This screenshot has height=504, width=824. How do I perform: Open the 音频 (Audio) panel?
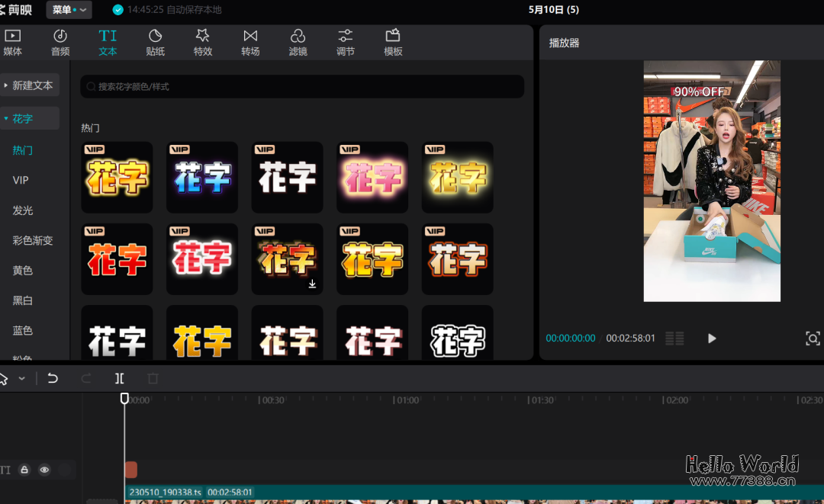[60, 41]
